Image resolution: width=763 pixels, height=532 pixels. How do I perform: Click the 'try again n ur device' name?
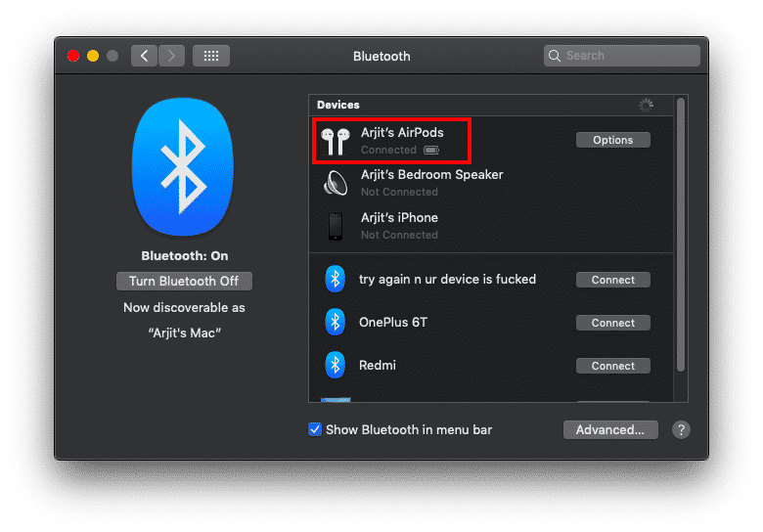coord(447,279)
